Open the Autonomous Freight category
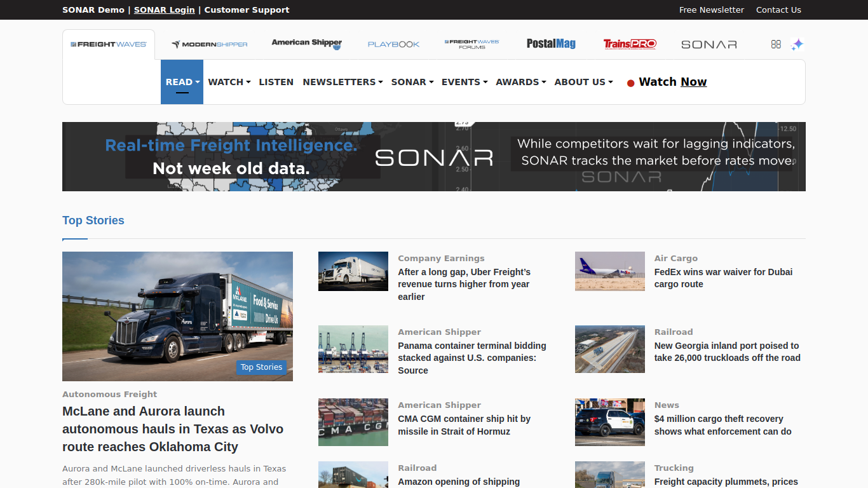This screenshot has height=488, width=868. (x=109, y=394)
